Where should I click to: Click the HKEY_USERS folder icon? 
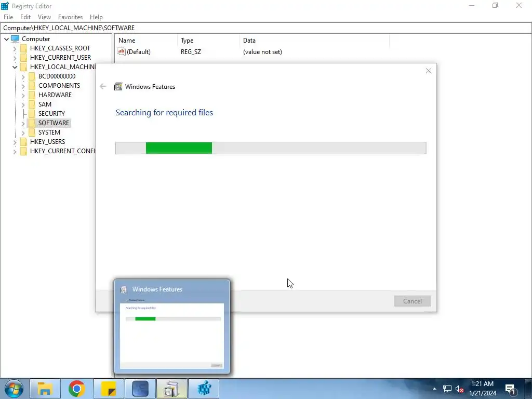[23, 141]
